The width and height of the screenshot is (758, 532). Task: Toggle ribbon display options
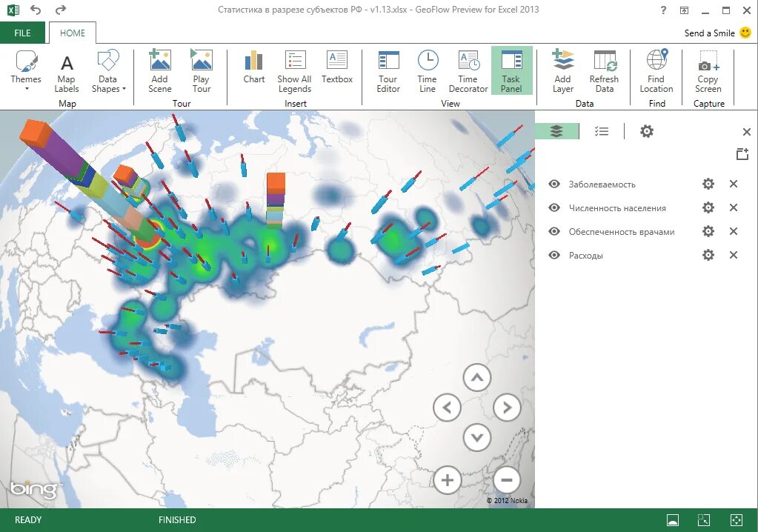[684, 10]
